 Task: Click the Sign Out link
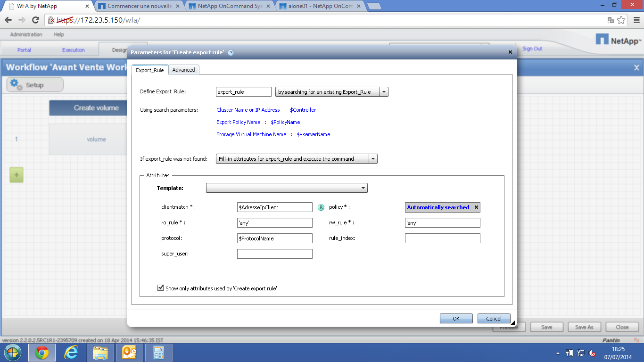[x=532, y=49]
